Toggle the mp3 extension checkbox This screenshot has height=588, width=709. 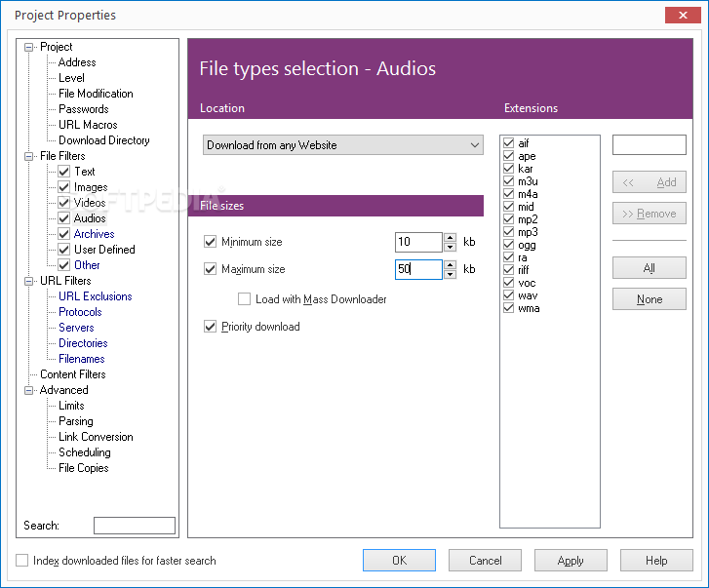(509, 232)
